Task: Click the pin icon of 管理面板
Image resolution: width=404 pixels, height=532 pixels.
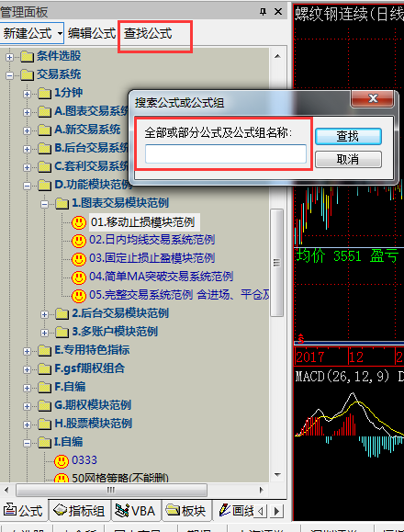Action: (263, 12)
